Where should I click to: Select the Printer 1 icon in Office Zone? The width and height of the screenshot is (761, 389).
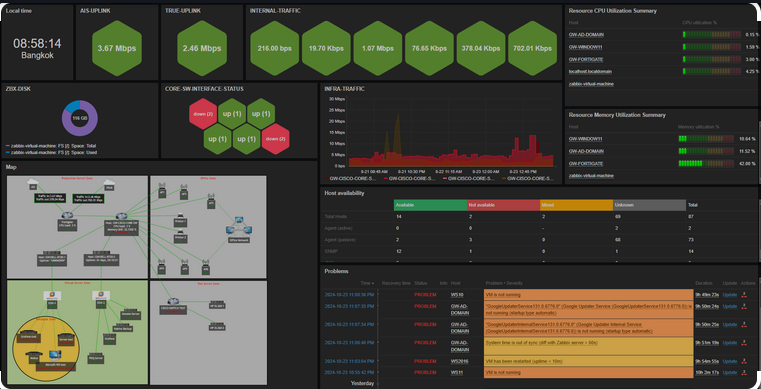point(181,215)
